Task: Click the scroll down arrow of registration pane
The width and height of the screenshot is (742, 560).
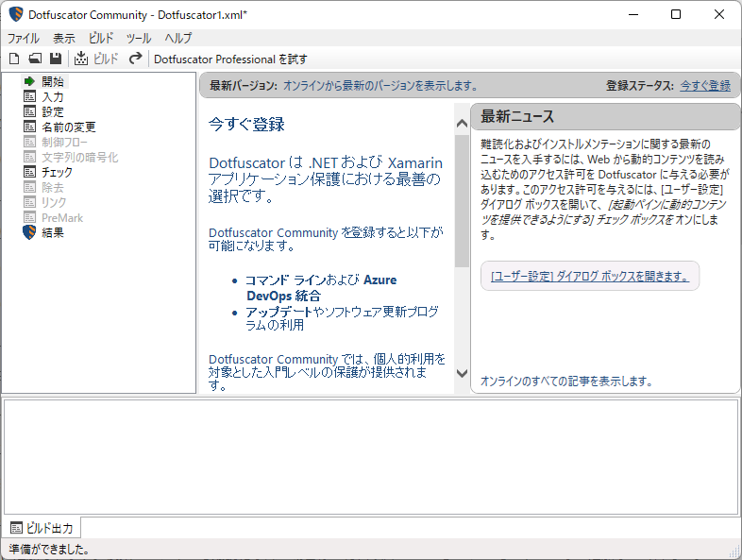Action: click(x=462, y=374)
